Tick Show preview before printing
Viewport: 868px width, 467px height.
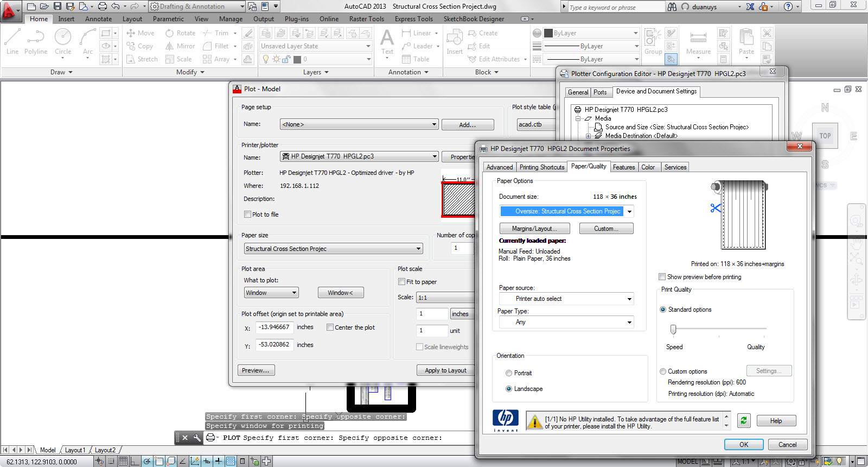click(662, 277)
